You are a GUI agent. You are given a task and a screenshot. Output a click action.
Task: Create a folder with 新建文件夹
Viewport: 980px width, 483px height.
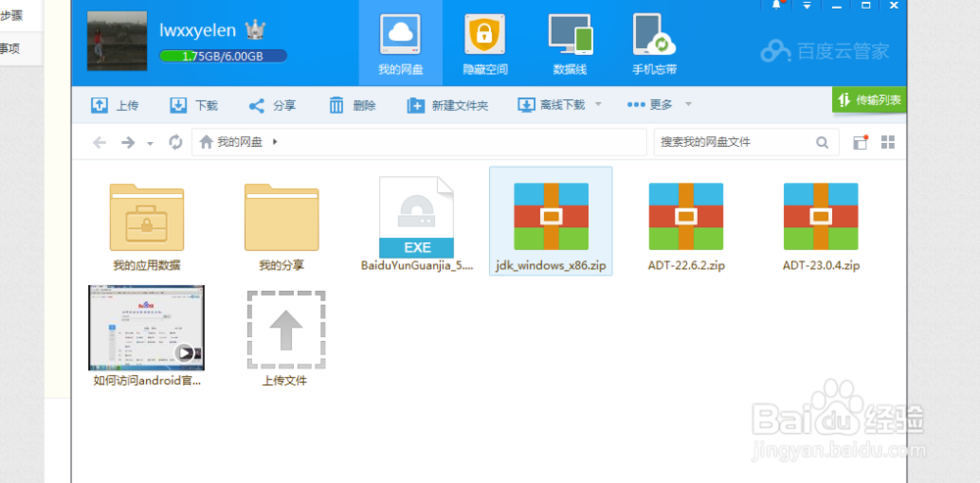tap(448, 105)
